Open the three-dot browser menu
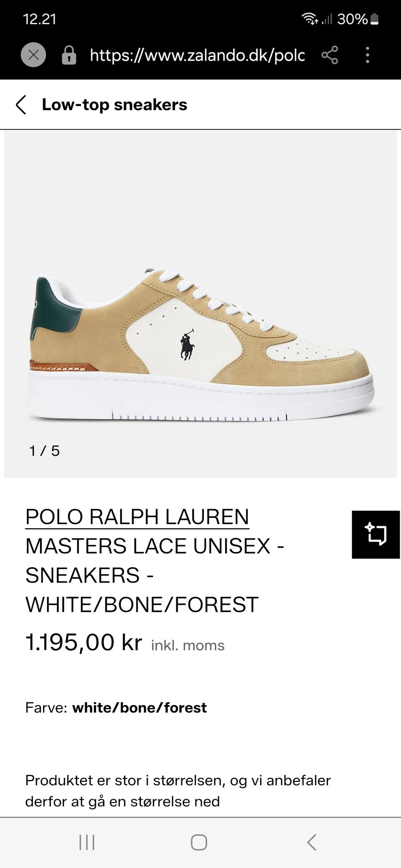Image resolution: width=401 pixels, height=868 pixels. [x=368, y=55]
